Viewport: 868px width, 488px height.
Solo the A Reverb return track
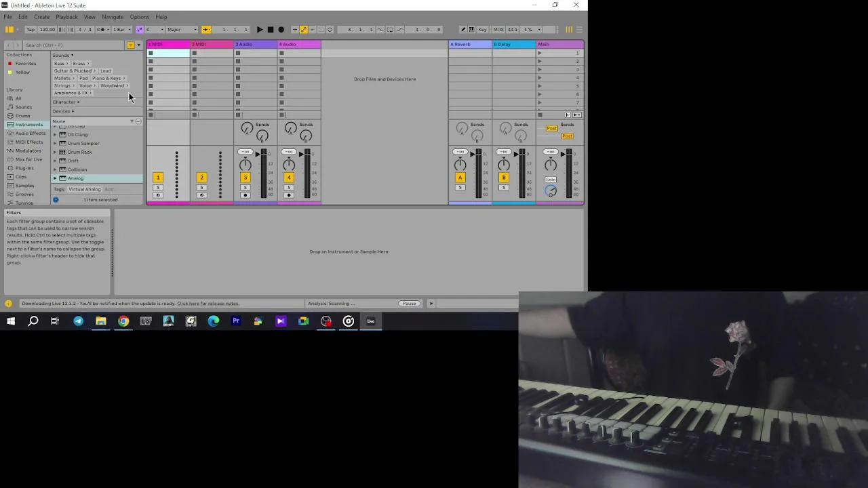coord(460,188)
